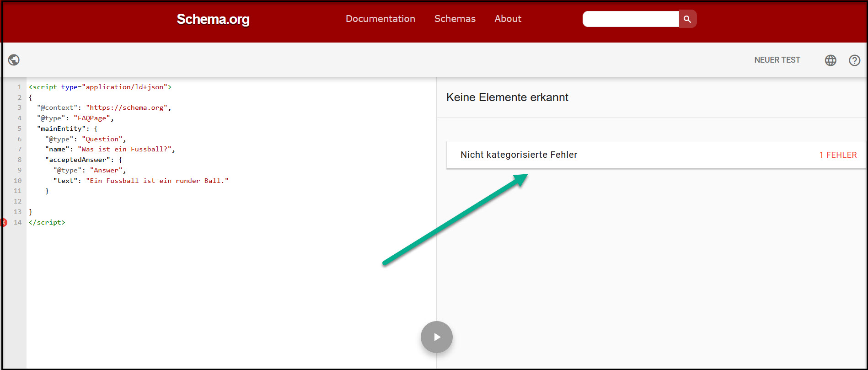
Task: Click line number 12 in the gutter
Action: (x=18, y=201)
